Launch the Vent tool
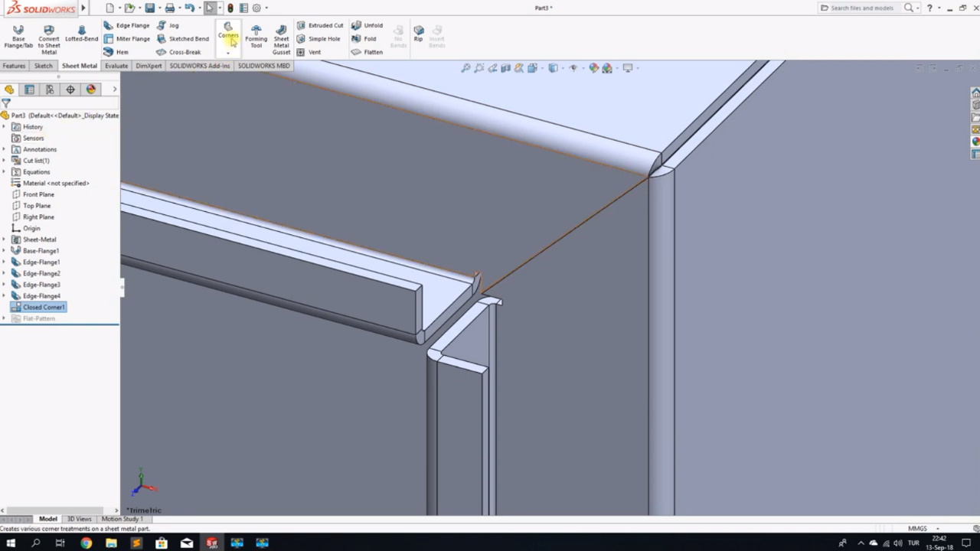This screenshot has height=551, width=980. point(314,52)
